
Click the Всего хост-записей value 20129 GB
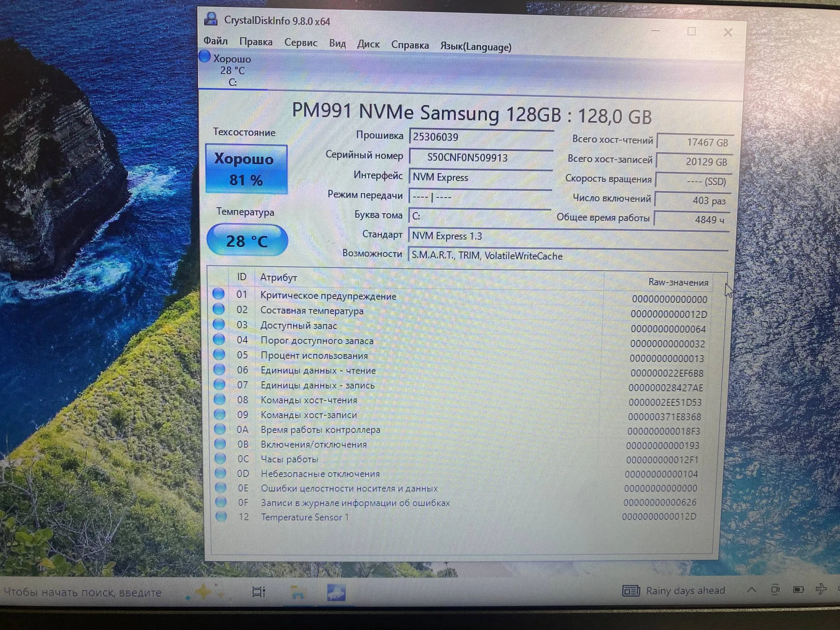click(694, 162)
